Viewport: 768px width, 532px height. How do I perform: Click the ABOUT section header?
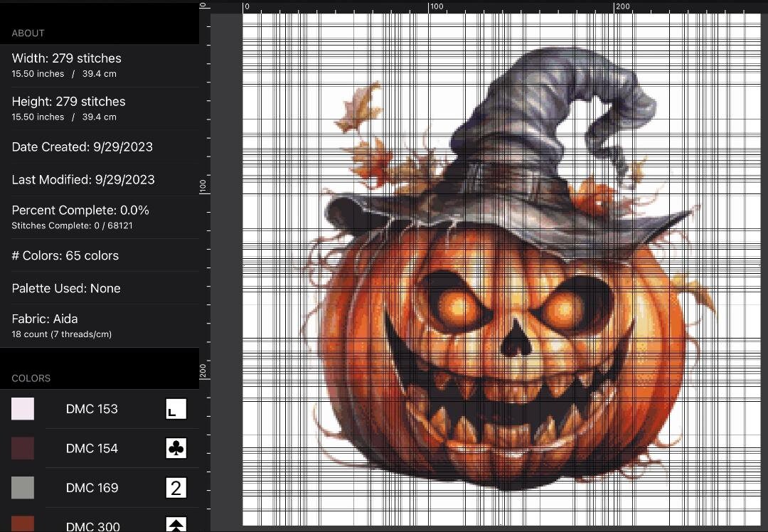28,33
